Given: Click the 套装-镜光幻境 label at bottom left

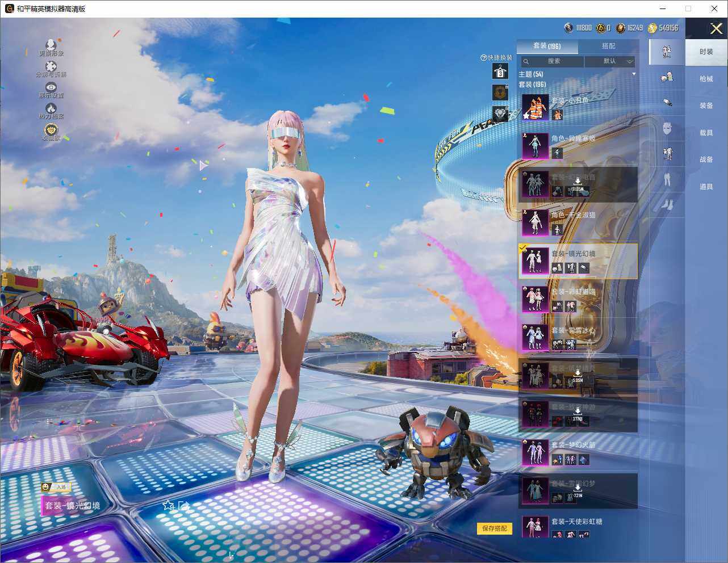Looking at the screenshot, I should [x=73, y=506].
